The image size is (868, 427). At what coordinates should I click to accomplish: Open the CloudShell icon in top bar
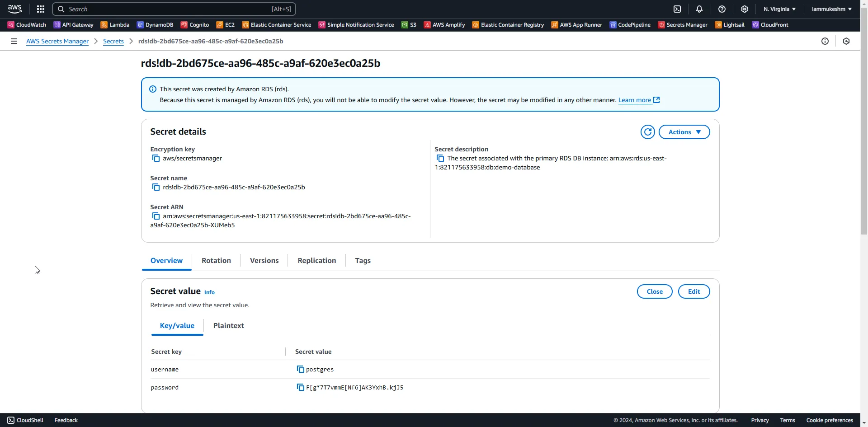tap(677, 9)
